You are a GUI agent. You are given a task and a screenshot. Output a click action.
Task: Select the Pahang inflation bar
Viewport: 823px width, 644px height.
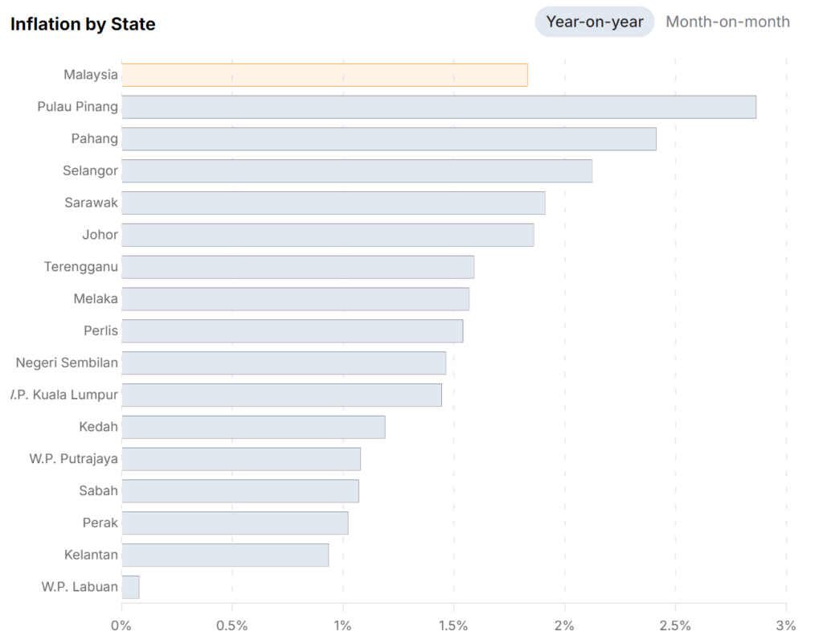pos(389,139)
